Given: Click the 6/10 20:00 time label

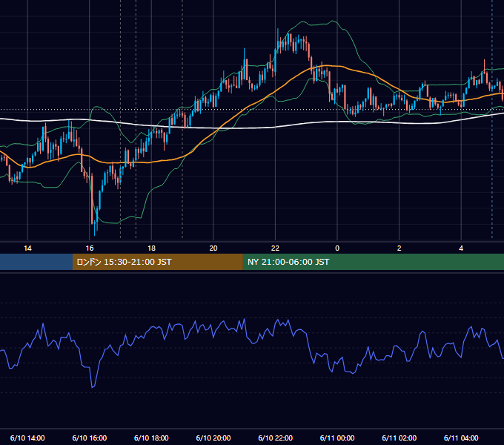Looking at the screenshot, I should (x=213, y=438).
